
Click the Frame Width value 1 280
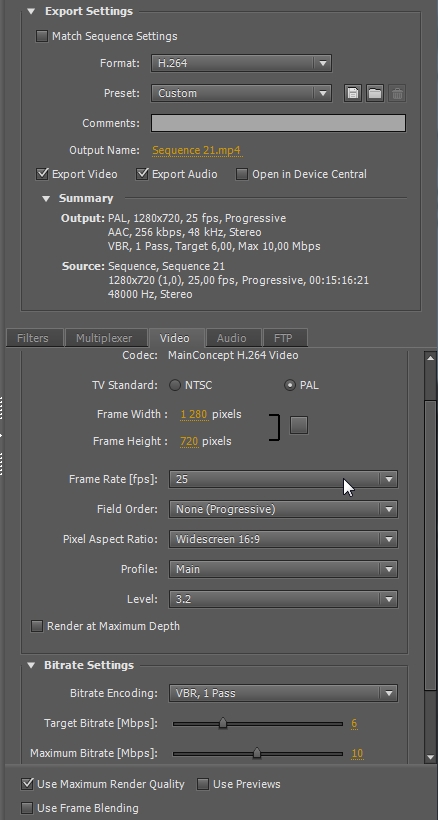pyautogui.click(x=194, y=414)
